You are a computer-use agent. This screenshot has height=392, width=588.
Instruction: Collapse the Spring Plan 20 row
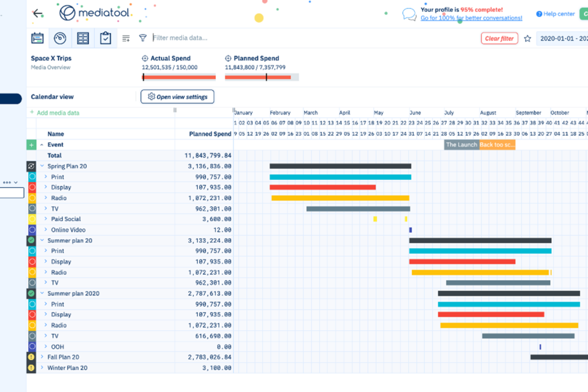(42, 166)
